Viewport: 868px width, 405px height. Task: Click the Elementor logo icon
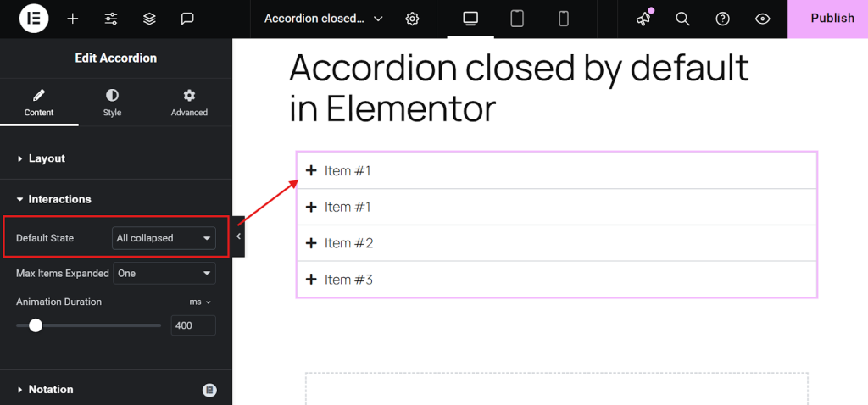[x=34, y=19]
